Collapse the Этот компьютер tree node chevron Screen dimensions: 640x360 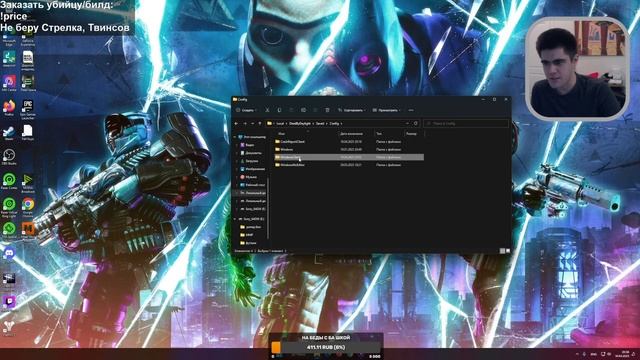235,137
